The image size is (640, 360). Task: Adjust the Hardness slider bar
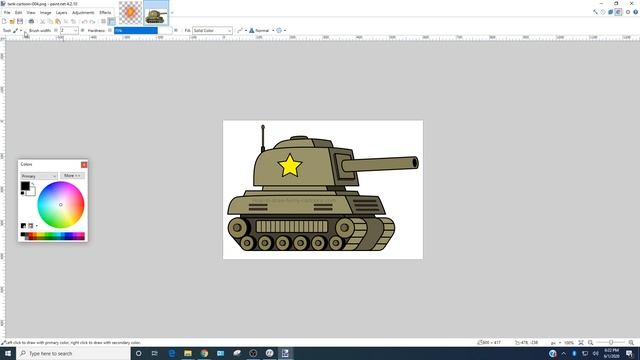[x=143, y=30]
